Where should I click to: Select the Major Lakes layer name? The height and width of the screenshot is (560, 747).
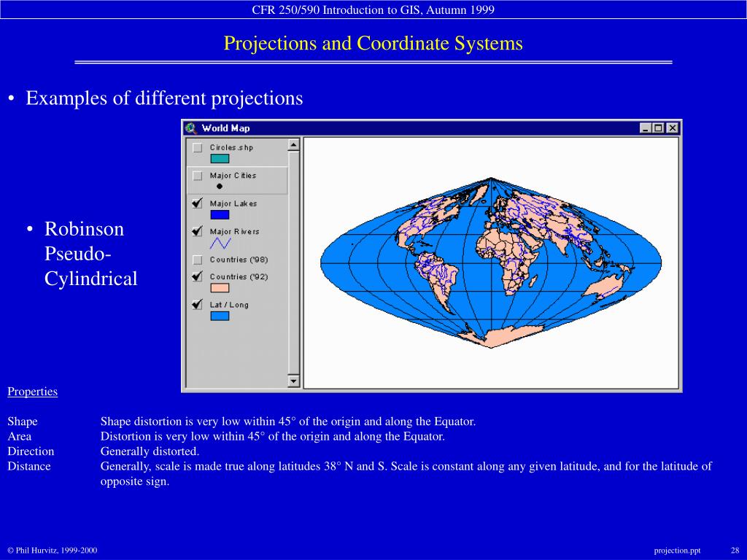tap(233, 204)
